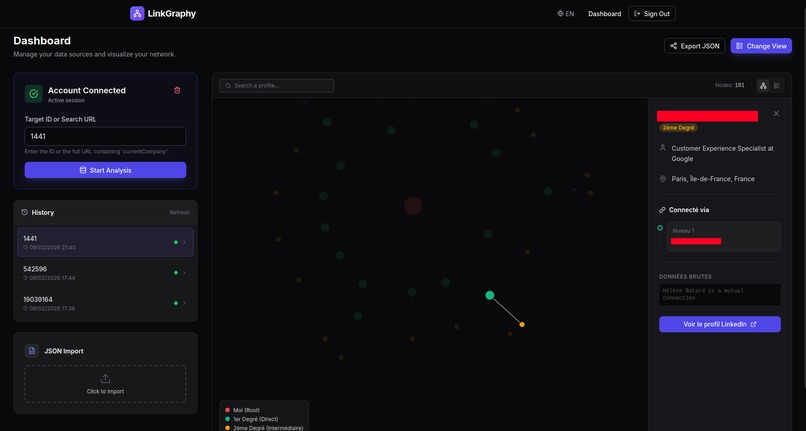Image resolution: width=806 pixels, height=431 pixels.
Task: Select history entry 542596
Action: (x=105, y=273)
